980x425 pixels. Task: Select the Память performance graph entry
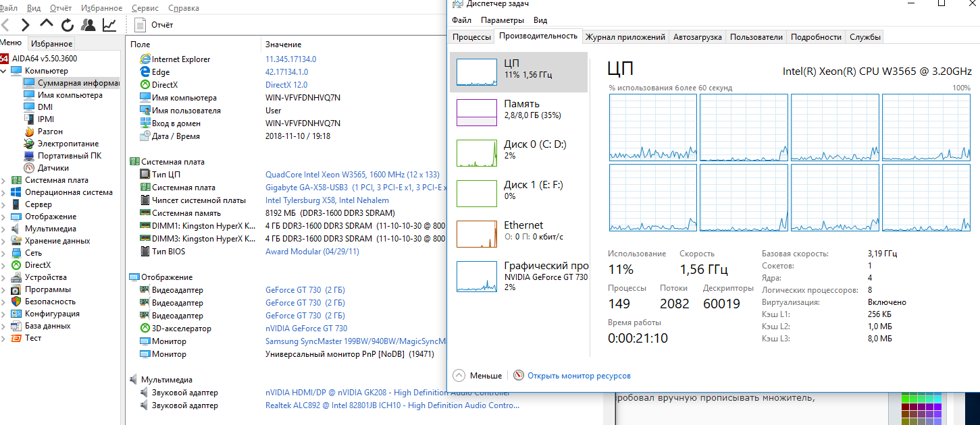[x=518, y=113]
